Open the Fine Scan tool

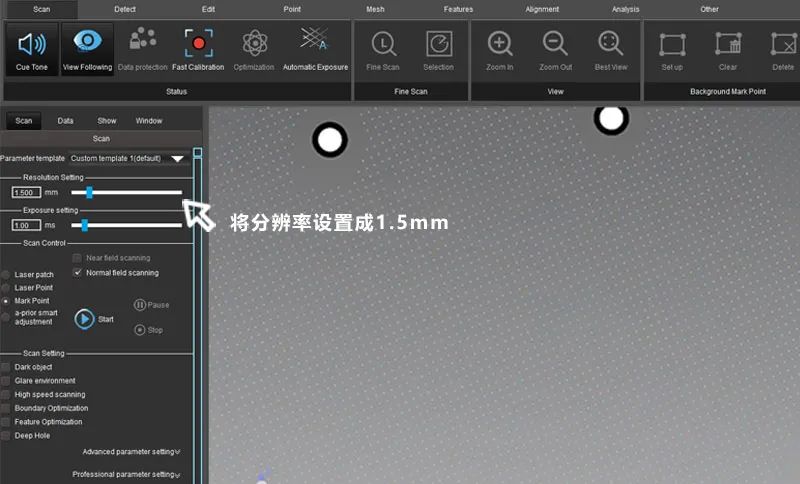(383, 45)
